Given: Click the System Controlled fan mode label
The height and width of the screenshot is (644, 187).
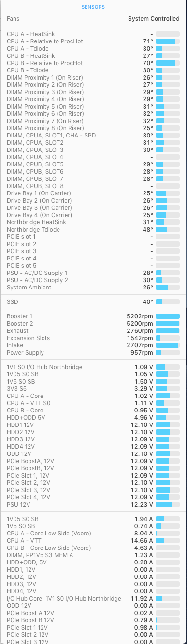Looking at the screenshot, I should pos(154,19).
